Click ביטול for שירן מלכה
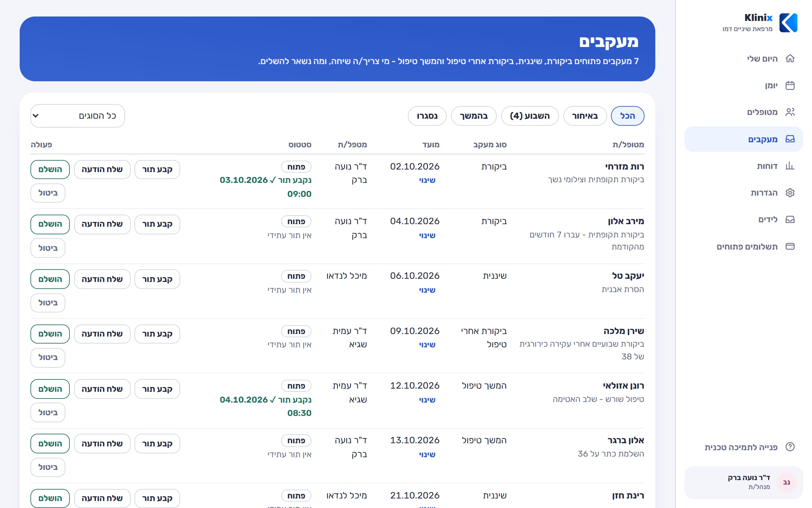 [x=48, y=358]
